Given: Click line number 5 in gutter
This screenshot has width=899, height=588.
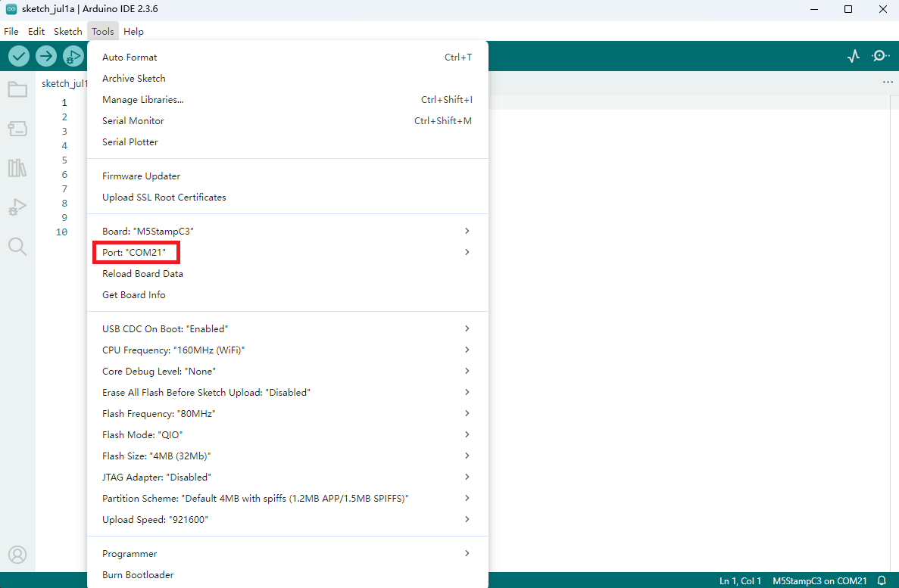Looking at the screenshot, I should [64, 160].
